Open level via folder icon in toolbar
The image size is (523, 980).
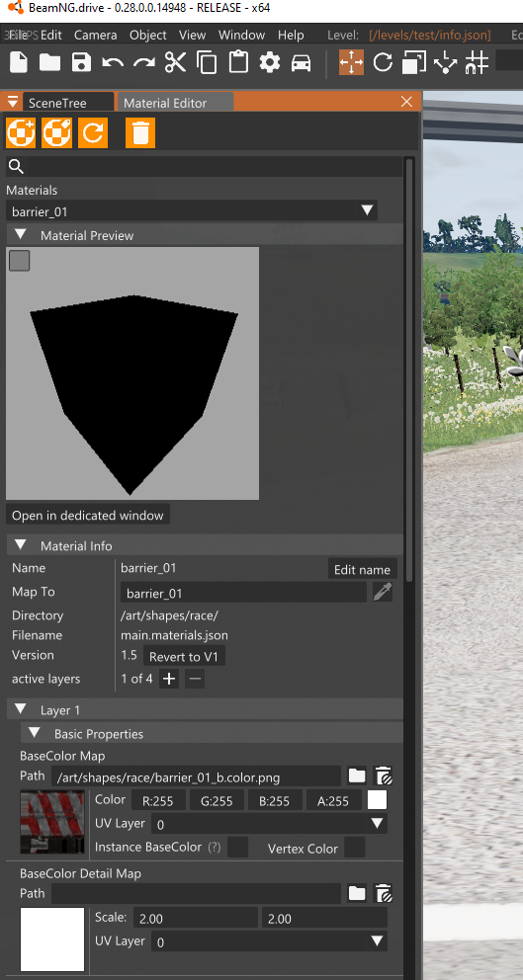pyautogui.click(x=50, y=62)
